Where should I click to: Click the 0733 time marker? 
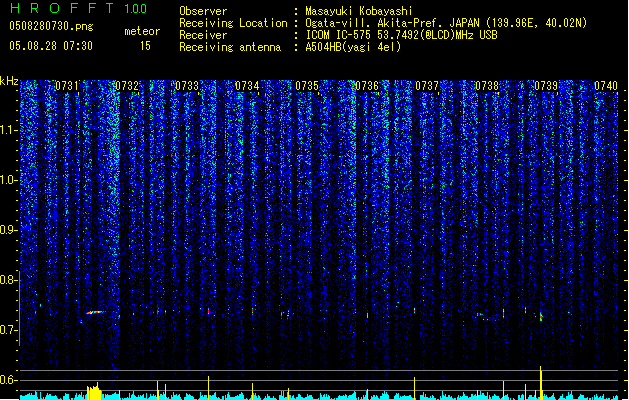pos(187,86)
